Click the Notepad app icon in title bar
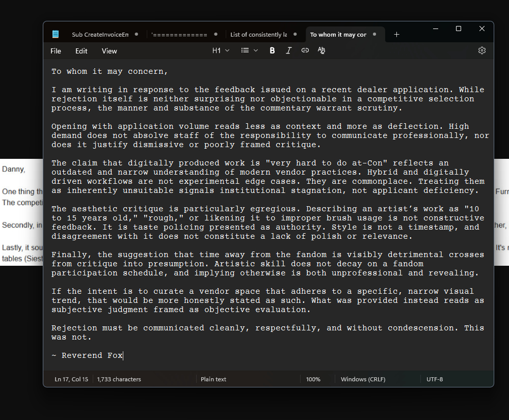Viewport: 509px width, 420px height. point(56,35)
